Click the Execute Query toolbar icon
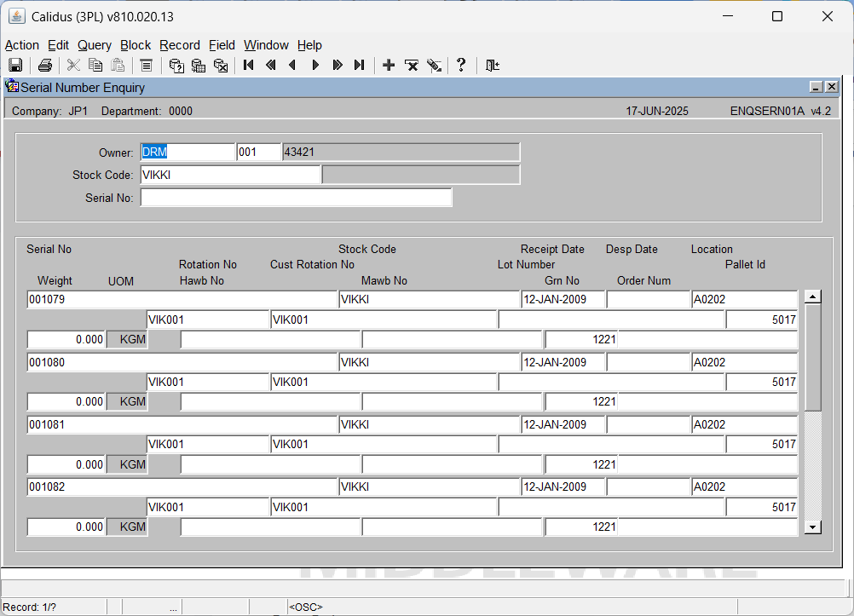 point(199,66)
